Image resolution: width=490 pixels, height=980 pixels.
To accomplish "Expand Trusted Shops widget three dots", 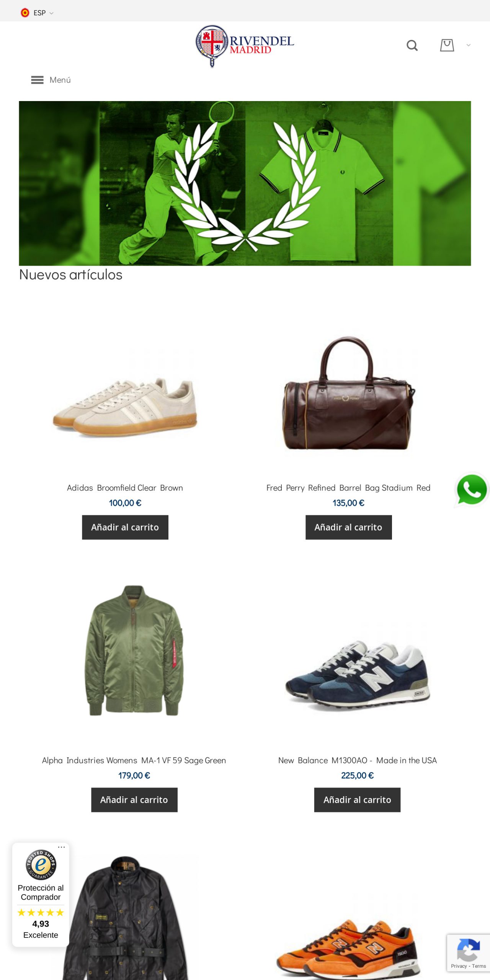I will (x=61, y=847).
